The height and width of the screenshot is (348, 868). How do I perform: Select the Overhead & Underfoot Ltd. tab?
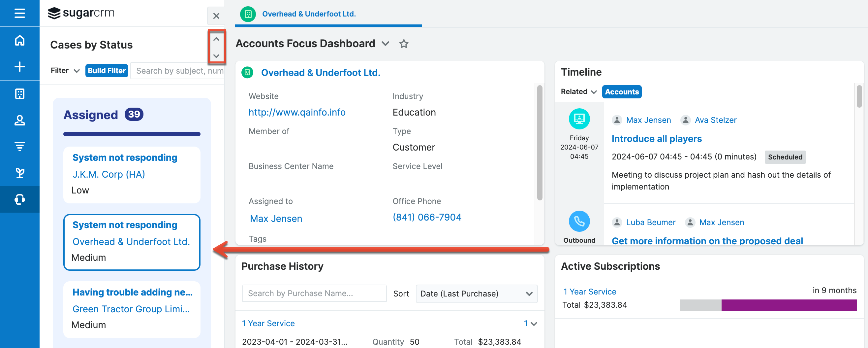point(308,14)
